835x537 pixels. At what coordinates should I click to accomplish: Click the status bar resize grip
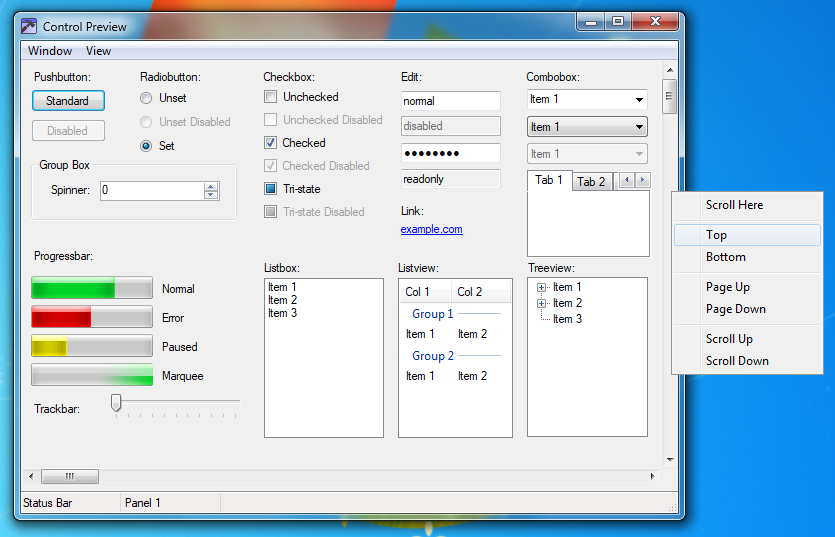pos(673,507)
